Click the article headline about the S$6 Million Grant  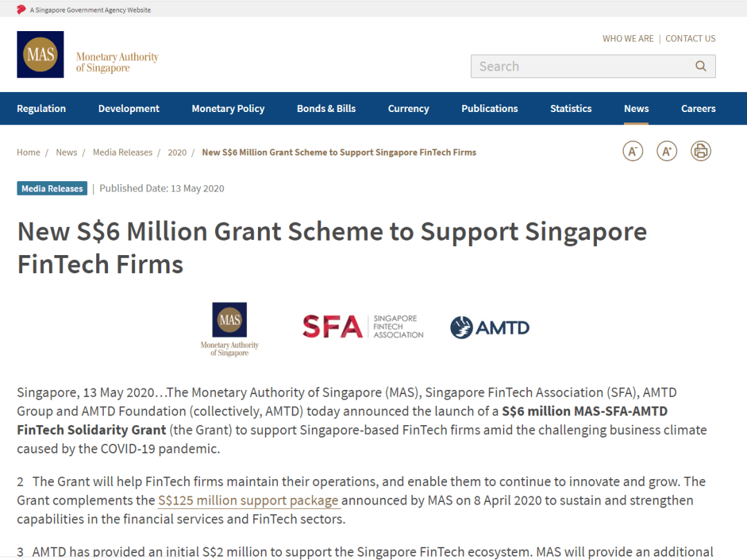click(332, 248)
